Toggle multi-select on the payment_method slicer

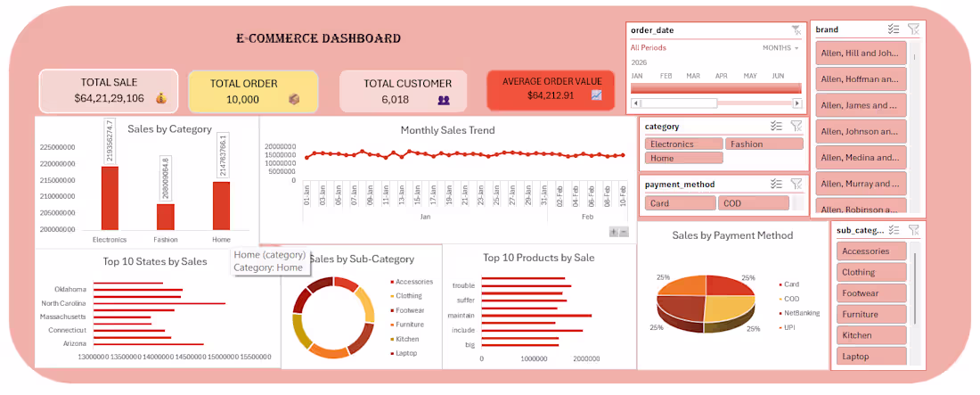pos(776,184)
